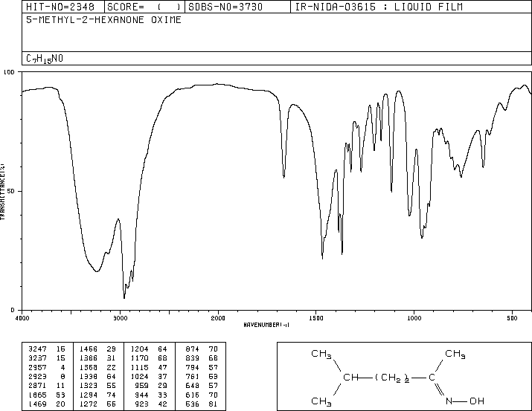Click peak table entry 648

coord(193,386)
